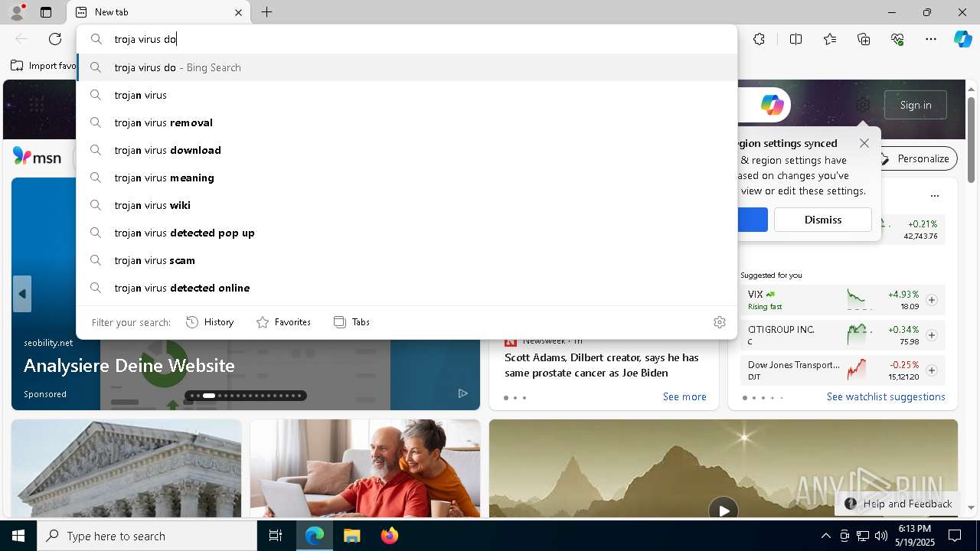Open the VIX stock row
The width and height of the screenshot is (980, 551).
tap(842, 300)
